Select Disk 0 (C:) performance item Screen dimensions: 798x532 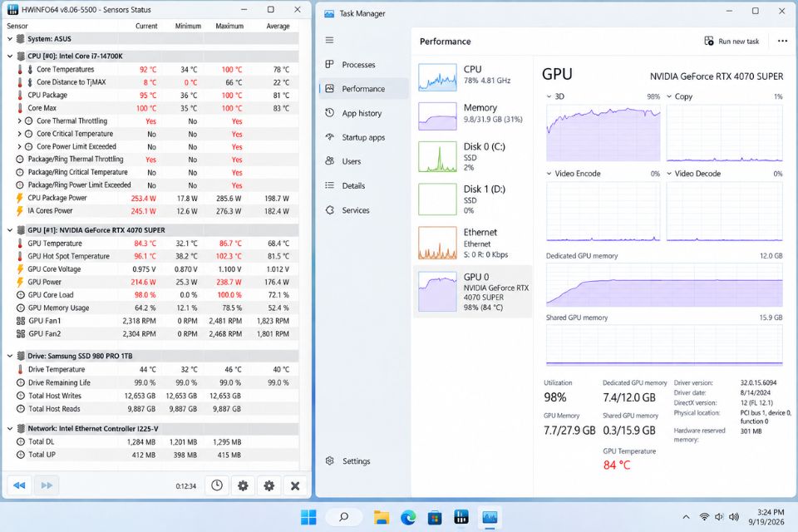[472, 157]
